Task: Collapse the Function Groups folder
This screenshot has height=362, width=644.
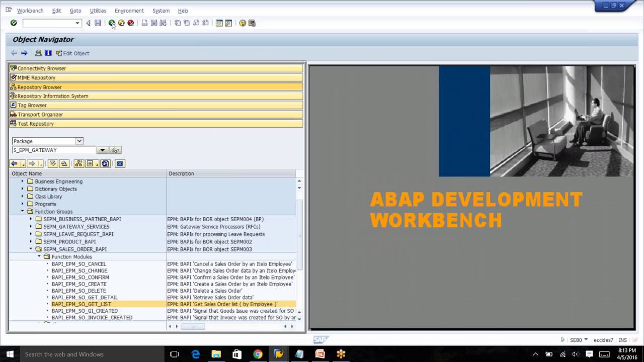Action: tap(22, 211)
